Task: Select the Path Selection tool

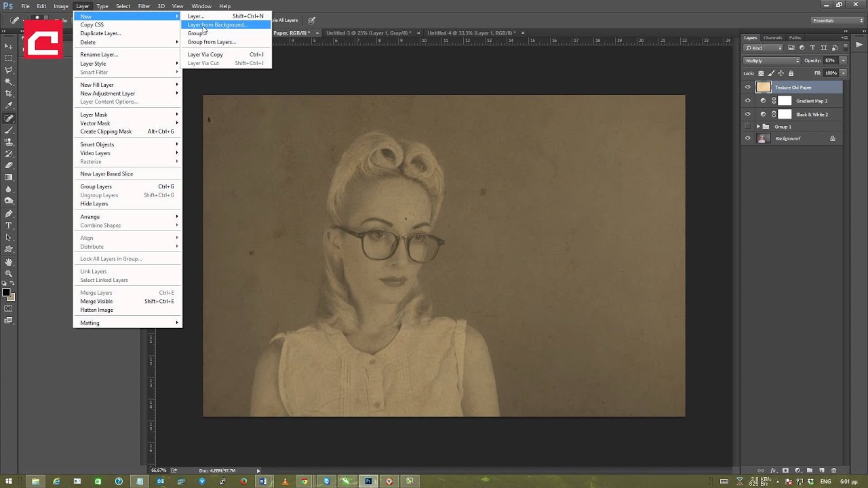Action: pos(9,238)
